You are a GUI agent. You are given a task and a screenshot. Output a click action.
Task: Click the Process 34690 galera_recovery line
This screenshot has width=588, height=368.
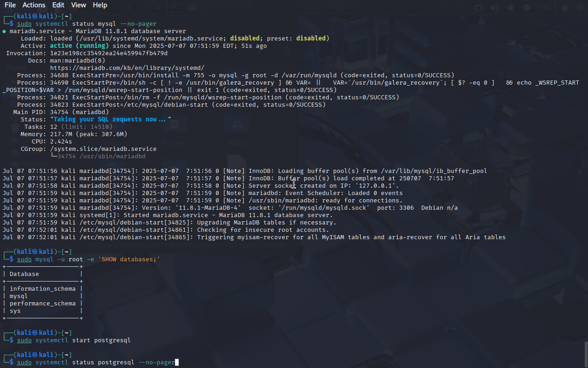[291, 86]
